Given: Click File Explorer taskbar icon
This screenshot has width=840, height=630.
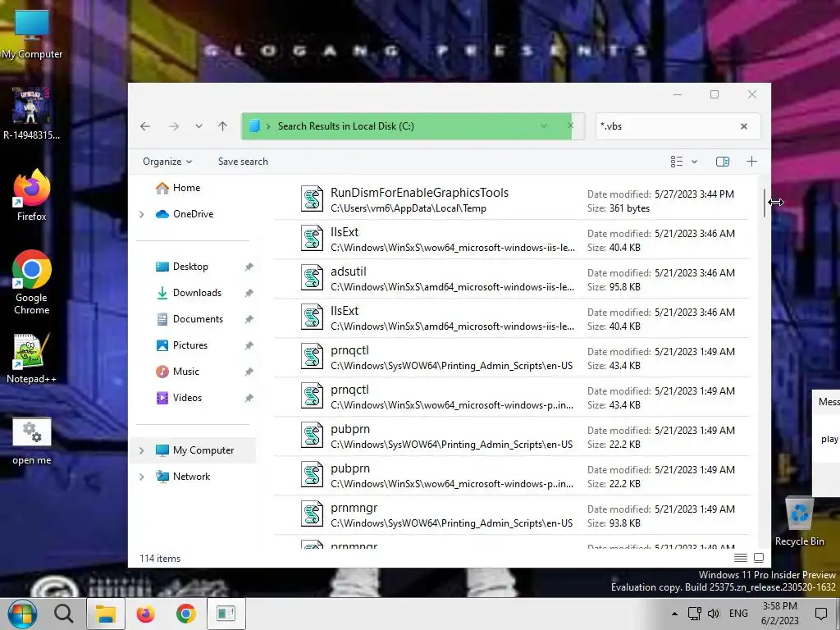Looking at the screenshot, I should point(106,614).
